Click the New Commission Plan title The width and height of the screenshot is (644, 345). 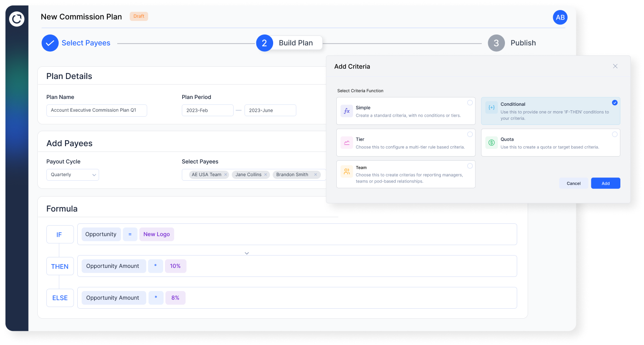[x=81, y=17]
